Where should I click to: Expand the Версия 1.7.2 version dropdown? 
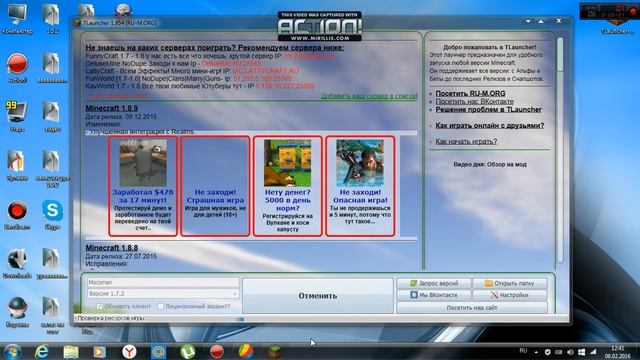[x=163, y=293]
